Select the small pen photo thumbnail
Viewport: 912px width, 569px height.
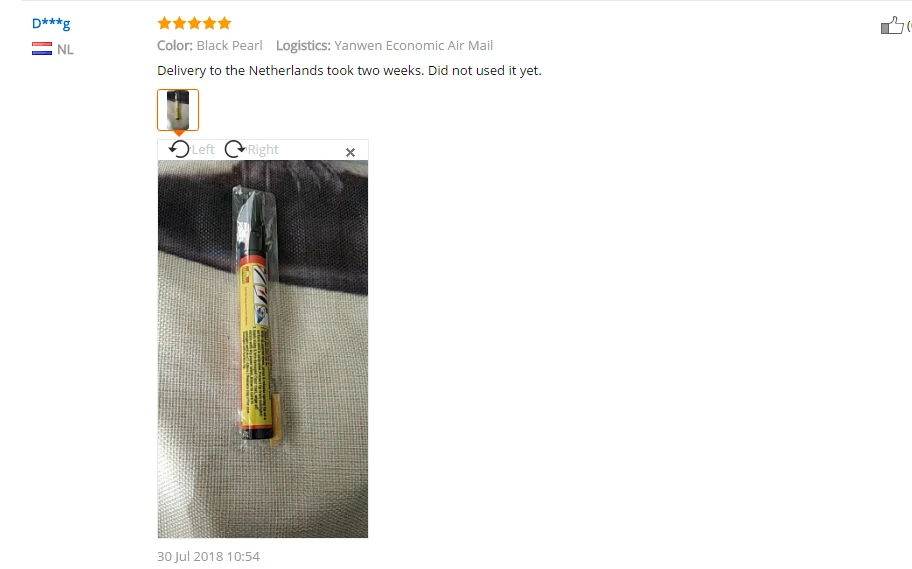pyautogui.click(x=178, y=110)
